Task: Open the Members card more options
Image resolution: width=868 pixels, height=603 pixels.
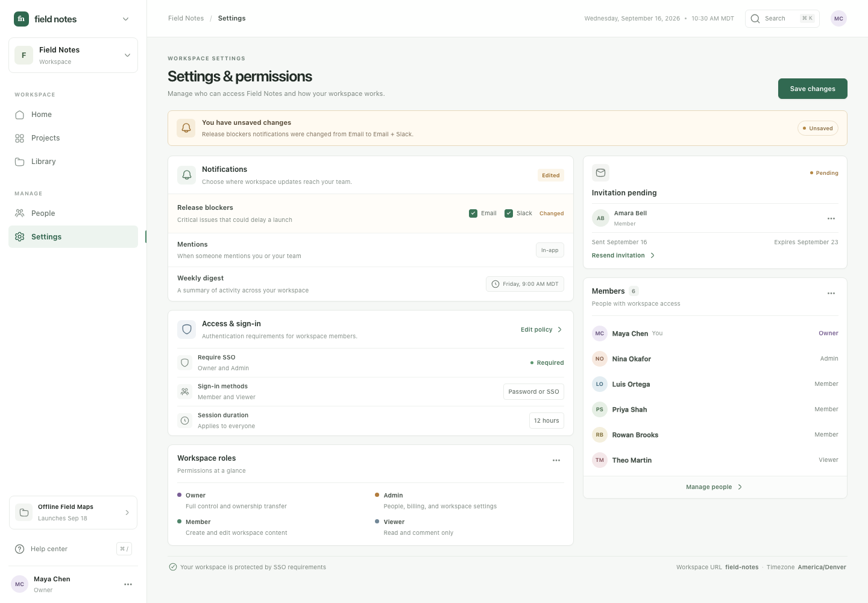Action: [x=831, y=293]
